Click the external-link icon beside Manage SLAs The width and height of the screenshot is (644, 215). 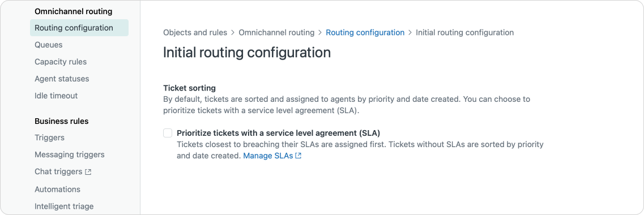click(x=298, y=156)
